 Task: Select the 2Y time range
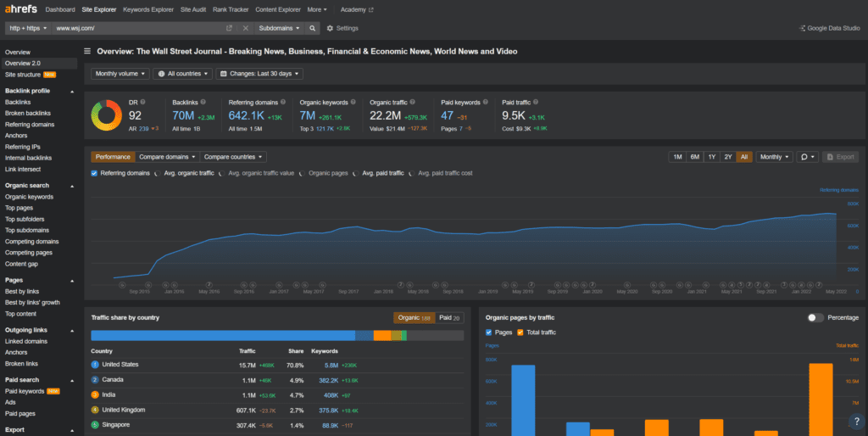(728, 157)
